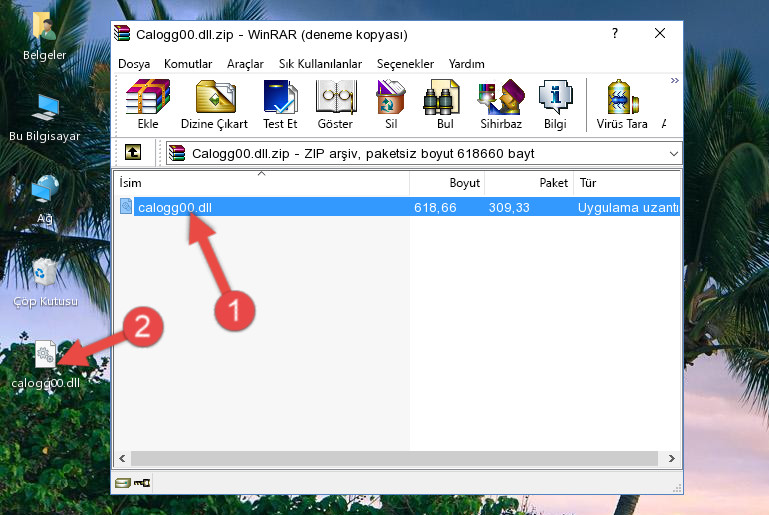Viewport: 769px width, 515px height.
Task: Click the Uygulama uzantı type cell
Action: click(628, 207)
